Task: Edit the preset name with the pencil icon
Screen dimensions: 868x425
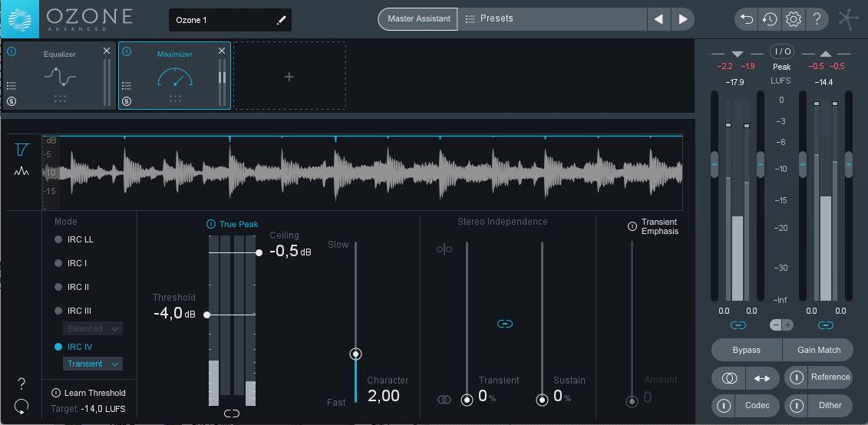Action: (281, 21)
